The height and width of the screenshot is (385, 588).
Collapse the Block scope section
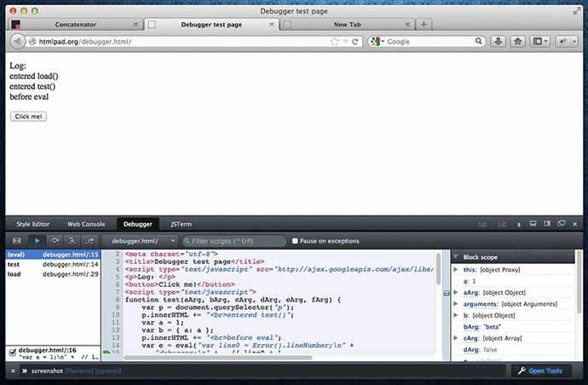click(456, 256)
